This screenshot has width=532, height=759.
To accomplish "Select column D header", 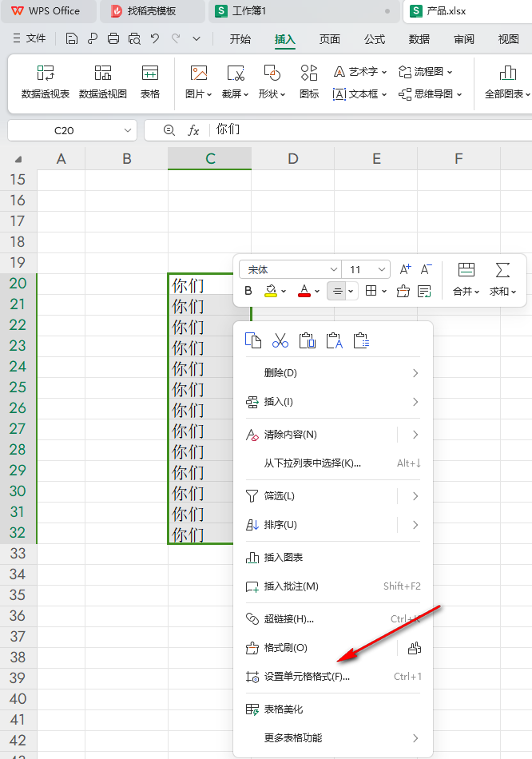I will tap(293, 158).
